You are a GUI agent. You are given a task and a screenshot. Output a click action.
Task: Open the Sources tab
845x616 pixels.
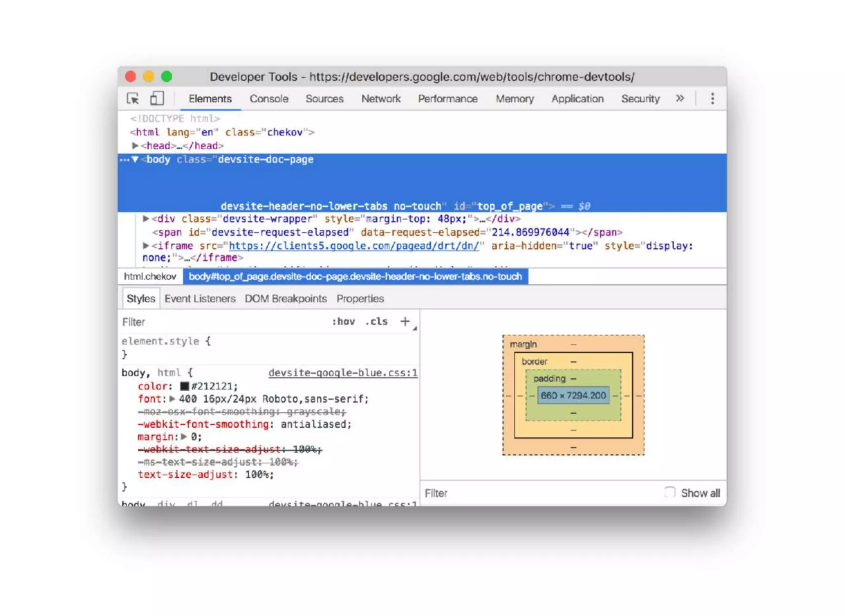pyautogui.click(x=324, y=99)
